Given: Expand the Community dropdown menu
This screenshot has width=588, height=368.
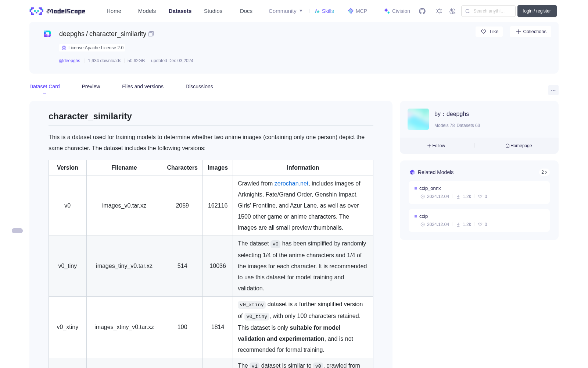Looking at the screenshot, I should point(286,11).
